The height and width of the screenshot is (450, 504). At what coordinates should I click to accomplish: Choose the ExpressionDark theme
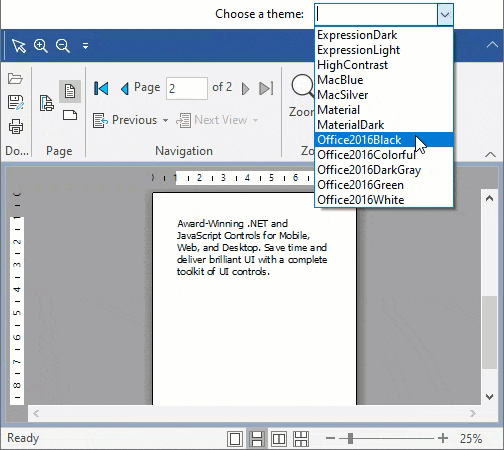coord(384,35)
